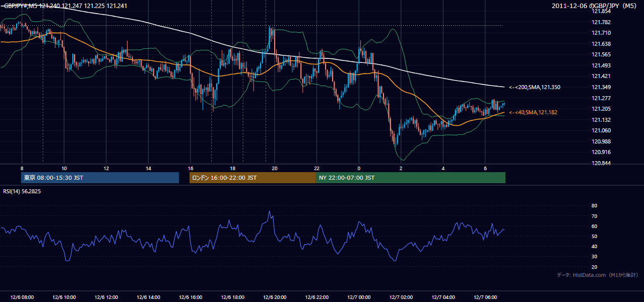Click the ロンドン 16:00-22:00 JST session bar
The image size is (644, 302).
tap(252, 178)
